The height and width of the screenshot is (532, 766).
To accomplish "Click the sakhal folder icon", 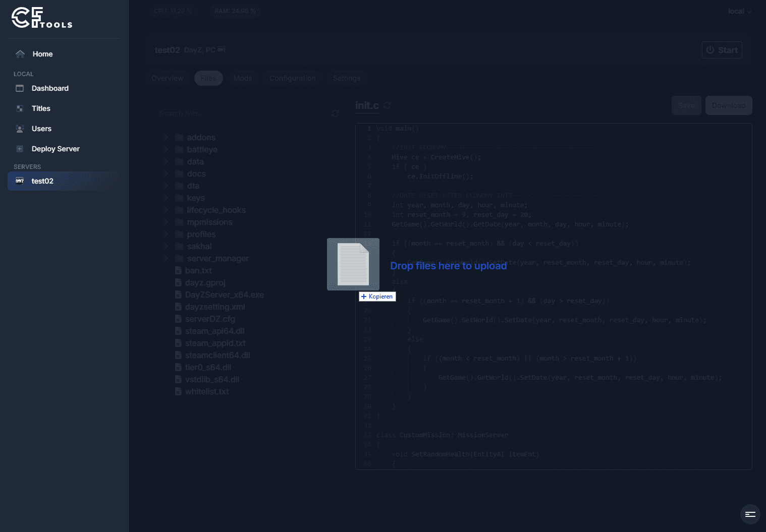I will click(179, 246).
